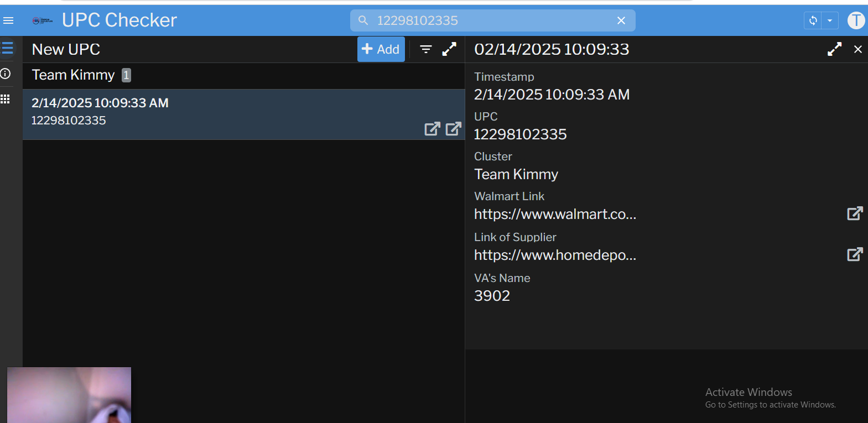Click the homedepo URL text
The width and height of the screenshot is (868, 423).
pyautogui.click(x=555, y=255)
